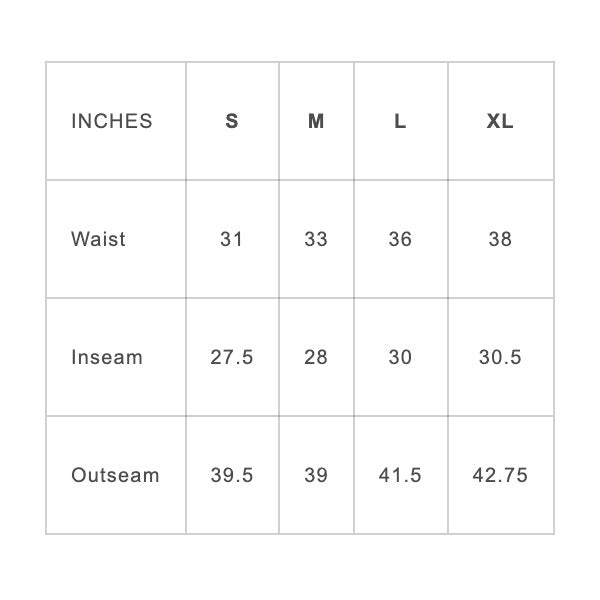Click the Outseam row label

pyautogui.click(x=115, y=476)
